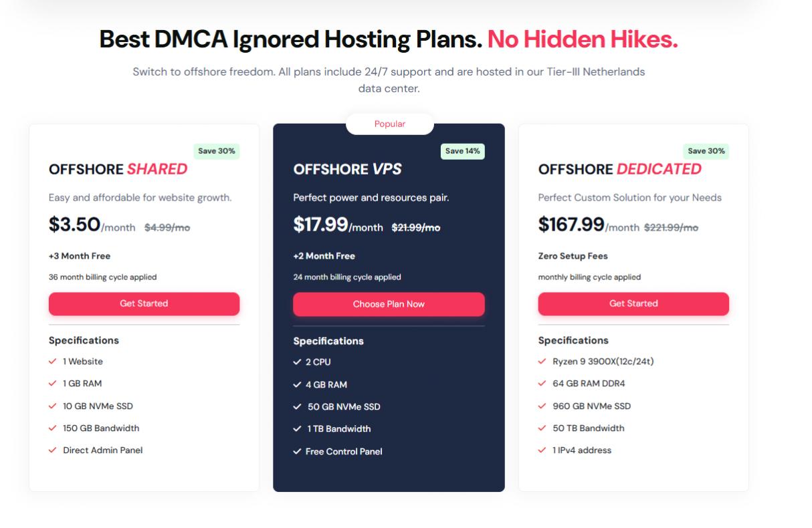
Task: Click checkmark beside 64 GB RAM DDR4
Action: pos(542,384)
